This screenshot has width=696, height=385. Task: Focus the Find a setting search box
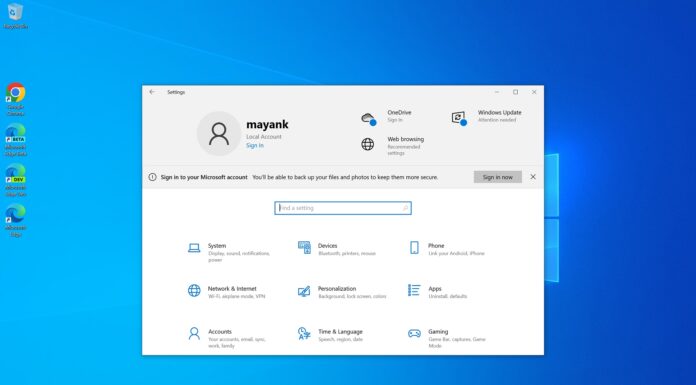click(x=343, y=208)
